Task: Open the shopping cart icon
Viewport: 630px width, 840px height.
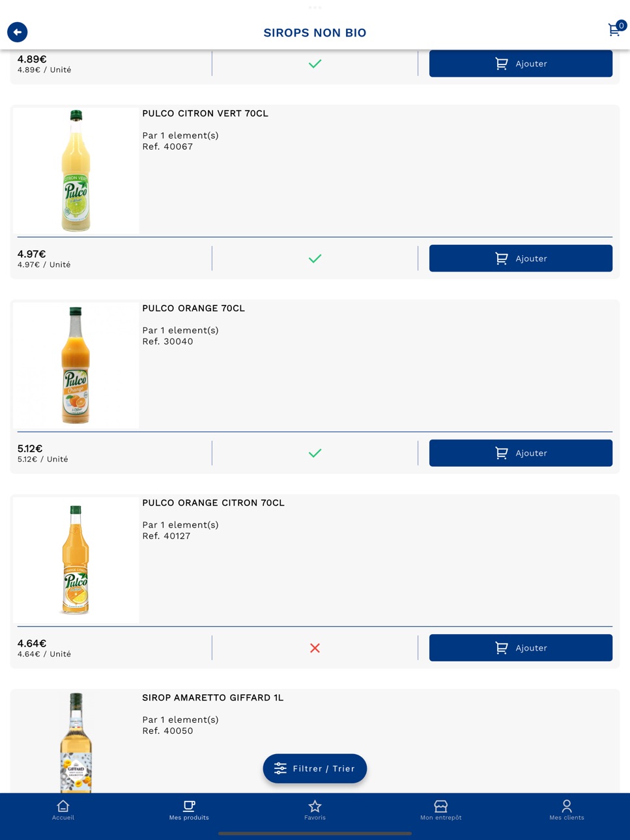Action: pos(614,30)
